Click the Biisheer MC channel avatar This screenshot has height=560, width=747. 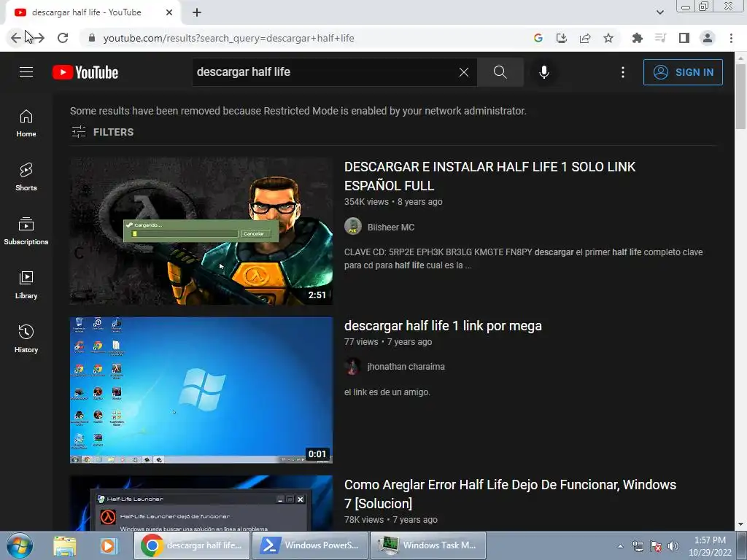(353, 226)
